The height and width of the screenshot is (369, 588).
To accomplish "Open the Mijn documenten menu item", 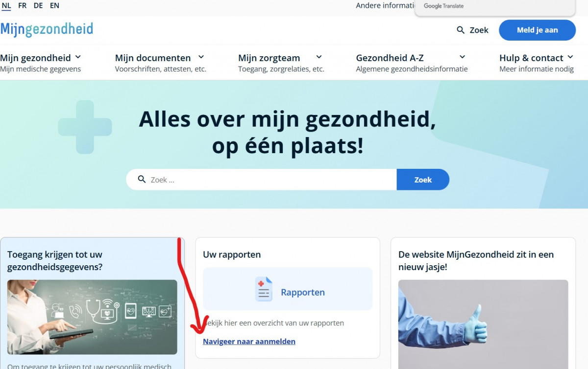I will tap(153, 58).
